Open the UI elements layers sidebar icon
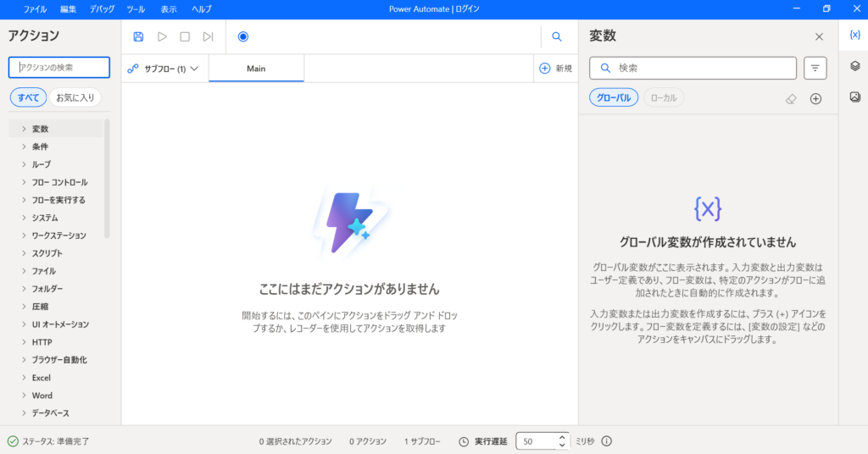The image size is (868, 454). [854, 66]
